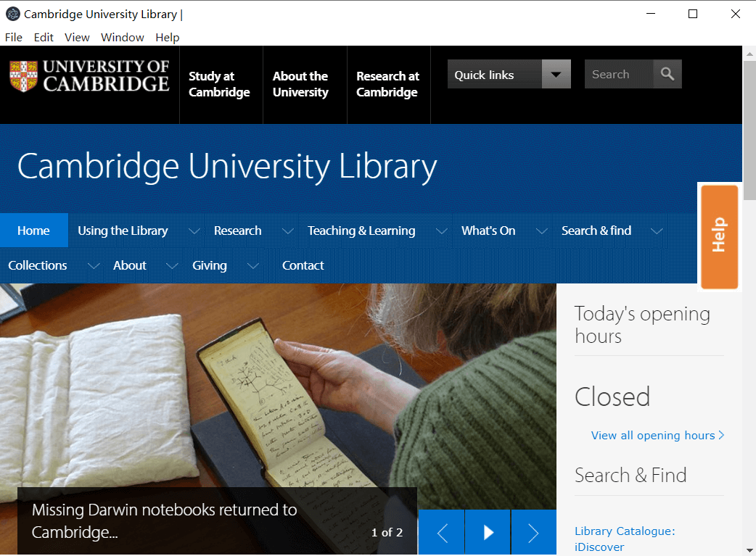The image size is (756, 556).
Task: Open Library Catalogue: iDiscover link
Action: pos(625,539)
